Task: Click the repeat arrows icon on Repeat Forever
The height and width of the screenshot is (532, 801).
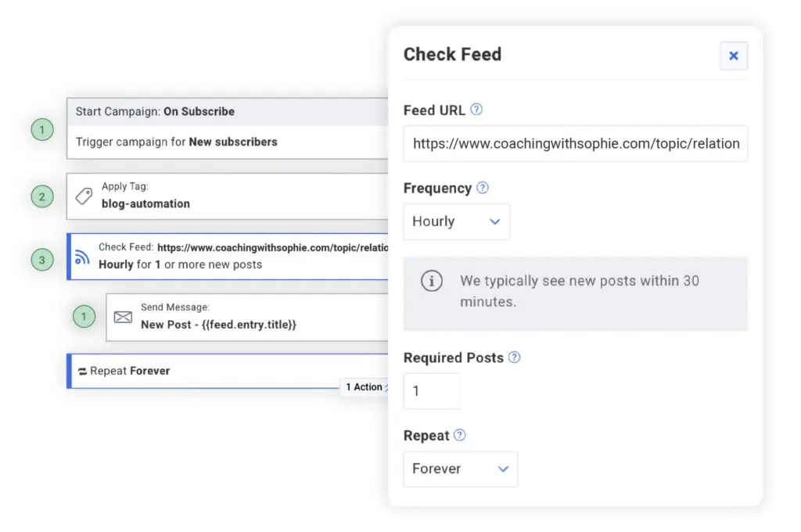Action: pyautogui.click(x=81, y=371)
